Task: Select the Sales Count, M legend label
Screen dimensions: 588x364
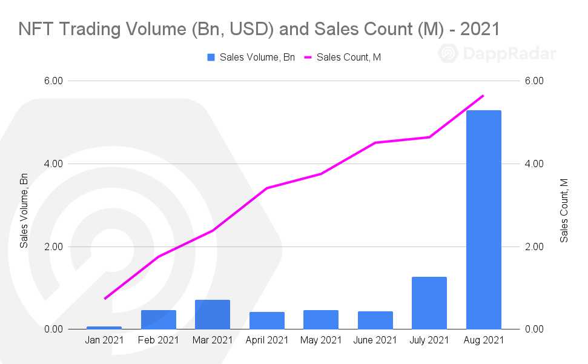Action: (349, 58)
